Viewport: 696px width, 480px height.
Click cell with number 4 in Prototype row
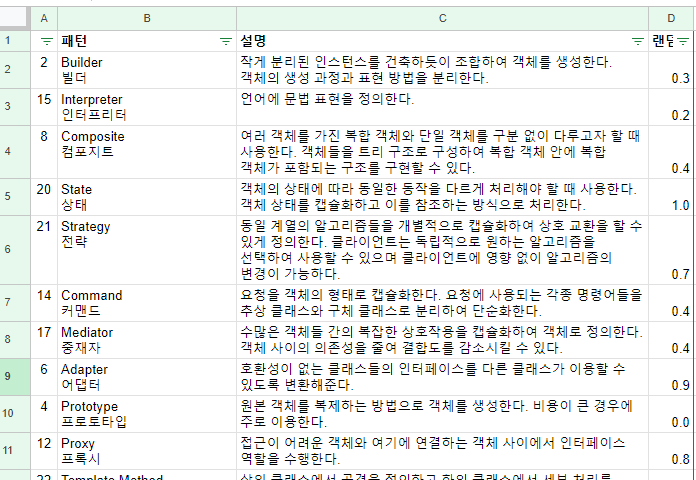click(x=44, y=414)
